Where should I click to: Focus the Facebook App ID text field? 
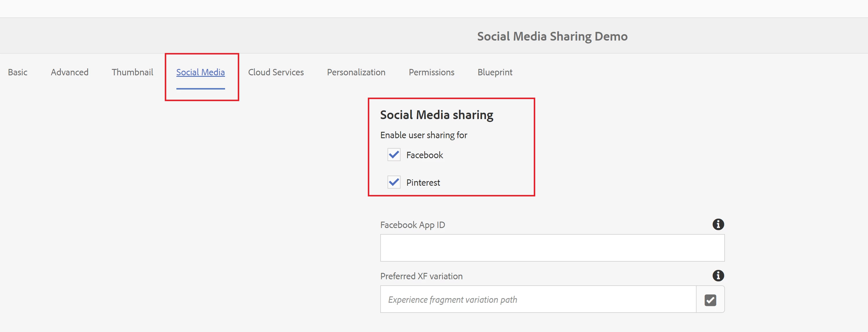(x=552, y=248)
